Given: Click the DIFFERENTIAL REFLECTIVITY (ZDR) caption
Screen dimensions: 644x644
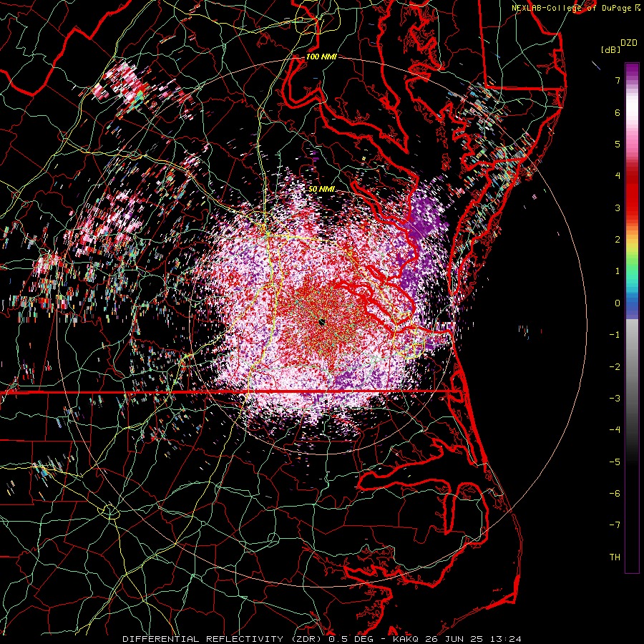Looking at the screenshot, I should click(x=223, y=639).
